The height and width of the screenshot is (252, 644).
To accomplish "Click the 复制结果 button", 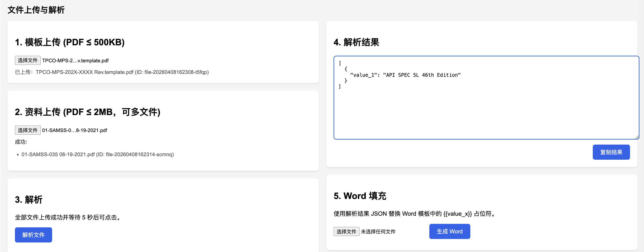I will 611,152.
